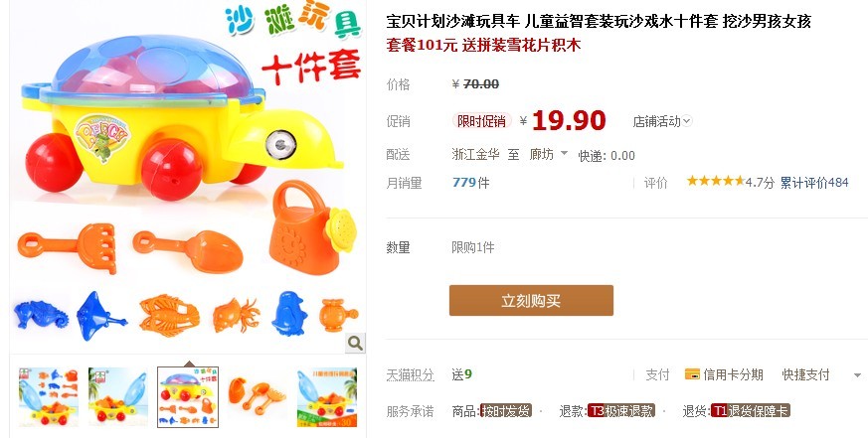Expand the payment options arrow
868x438 pixels.
[x=857, y=375]
